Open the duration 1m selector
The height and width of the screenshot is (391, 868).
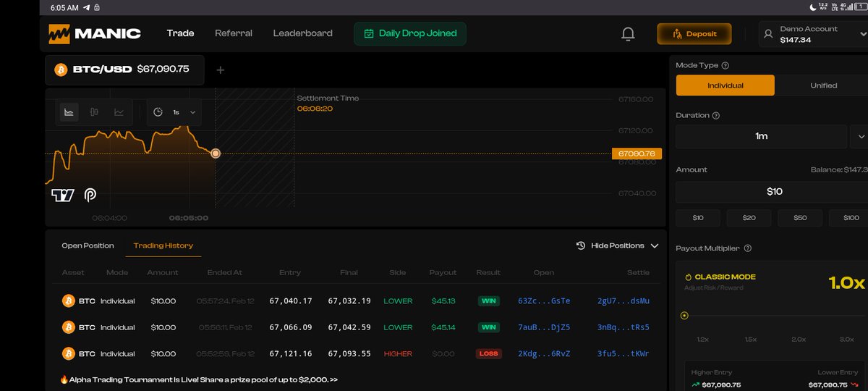762,136
